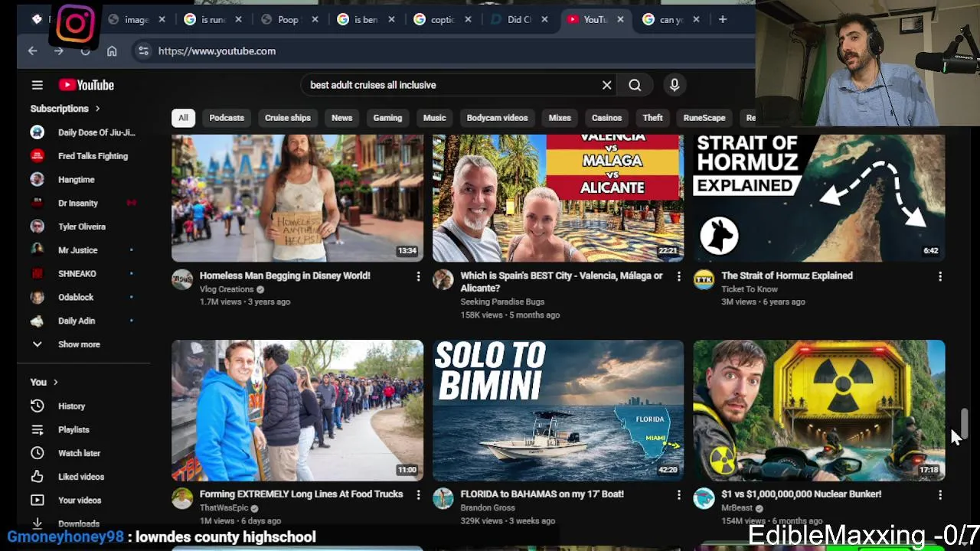Select the Casinos filter chip
980x551 pixels.
606,118
